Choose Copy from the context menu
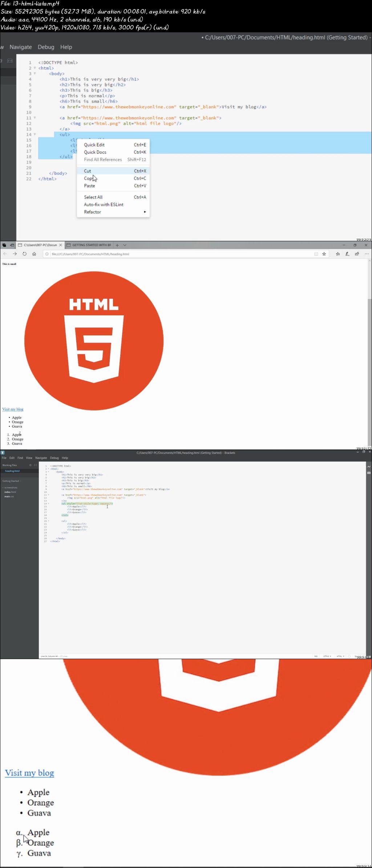 pos(113,178)
